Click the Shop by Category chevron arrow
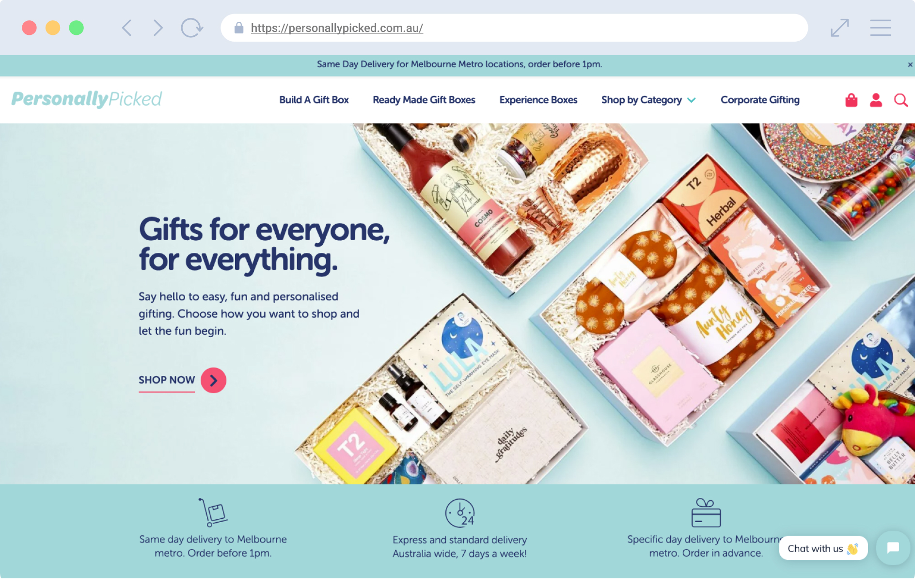Viewport: 915px width, 588px height. 692,100
